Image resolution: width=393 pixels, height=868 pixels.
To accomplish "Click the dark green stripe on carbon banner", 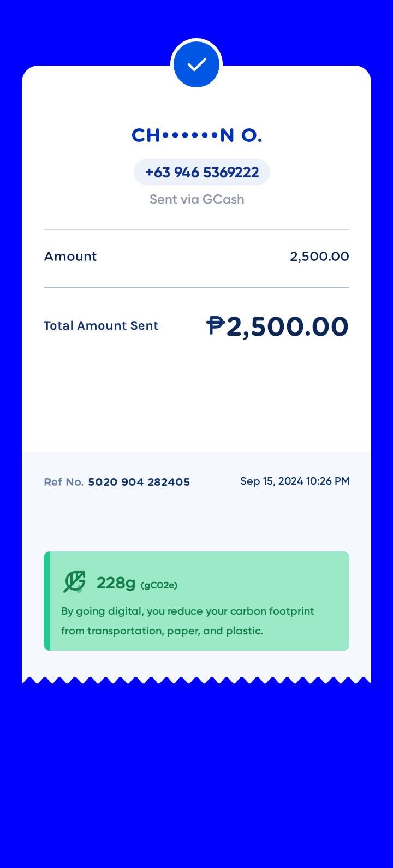I will (47, 601).
